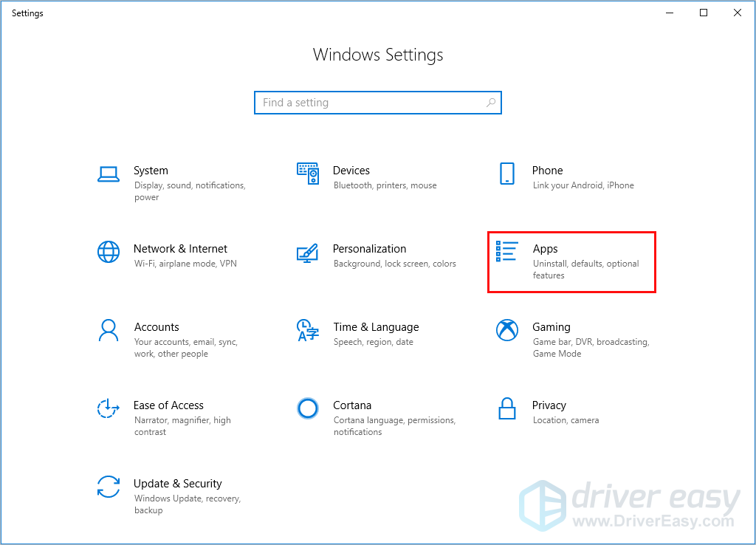The height and width of the screenshot is (545, 756).
Task: Click the padlock icon for Privacy
Action: [506, 408]
